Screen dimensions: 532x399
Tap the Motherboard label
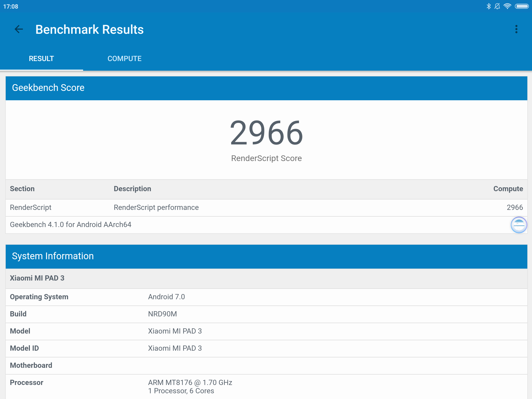(x=31, y=365)
